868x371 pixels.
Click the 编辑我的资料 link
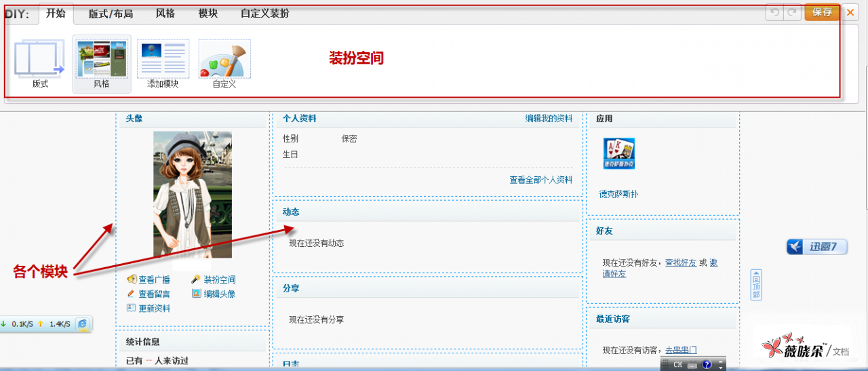[549, 119]
